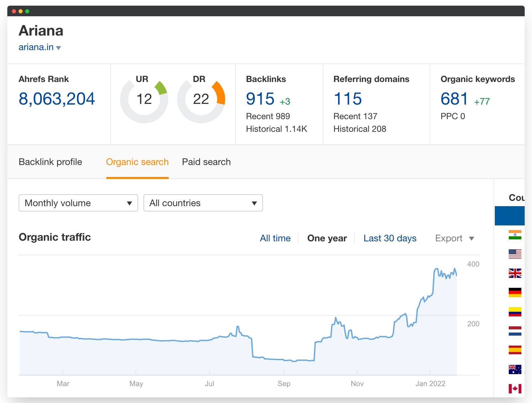532x403 pixels.
Task: Open the Export dropdown menu
Action: coord(455,238)
